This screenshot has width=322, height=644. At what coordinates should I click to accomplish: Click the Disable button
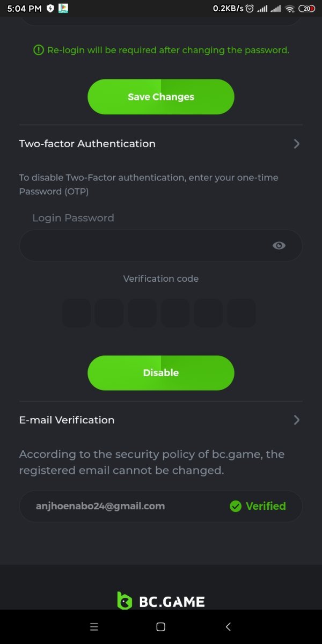(x=161, y=373)
